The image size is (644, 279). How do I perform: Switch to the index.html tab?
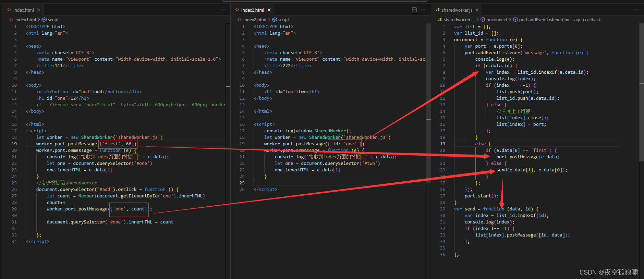23,10
